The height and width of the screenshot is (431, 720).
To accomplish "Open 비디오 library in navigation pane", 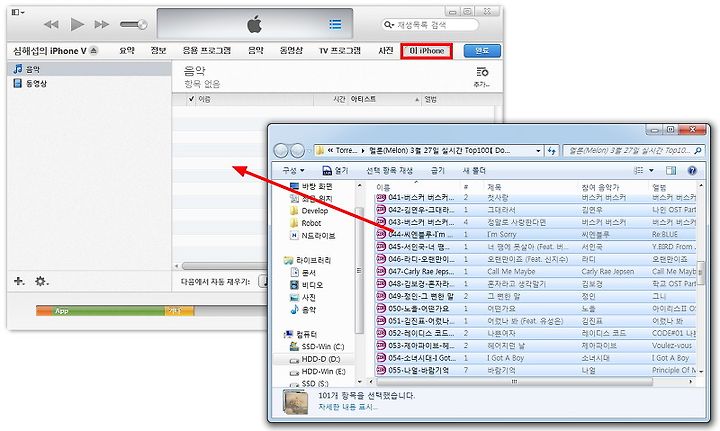I will (x=307, y=285).
